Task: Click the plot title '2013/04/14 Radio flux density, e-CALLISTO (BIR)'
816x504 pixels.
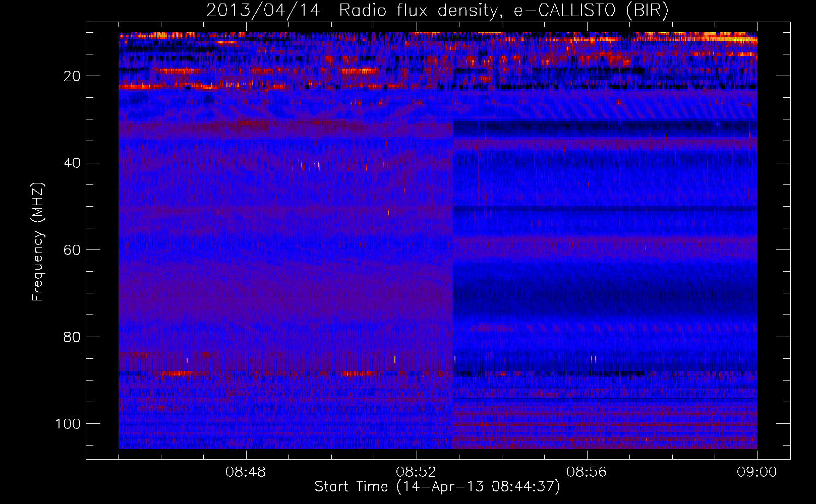Action: click(438, 11)
